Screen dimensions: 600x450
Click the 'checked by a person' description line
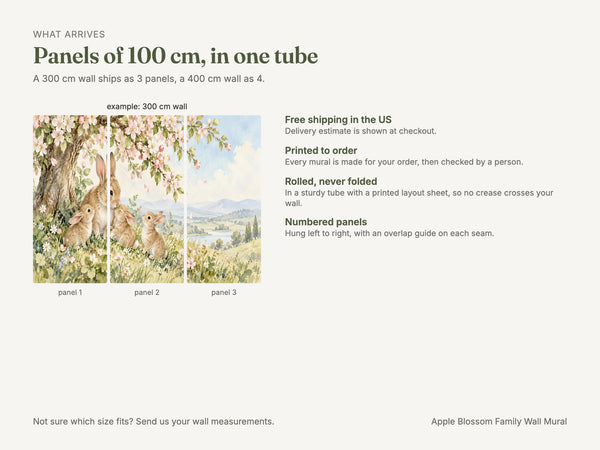(404, 162)
